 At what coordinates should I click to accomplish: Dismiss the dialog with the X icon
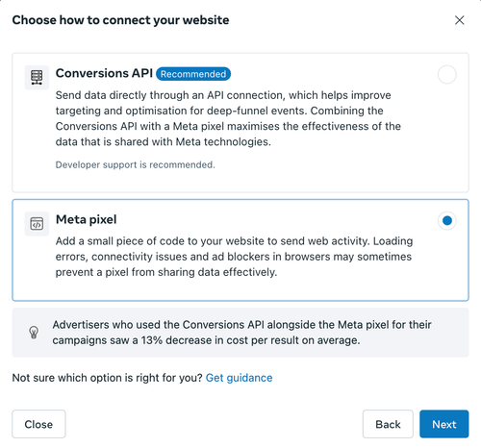point(459,20)
